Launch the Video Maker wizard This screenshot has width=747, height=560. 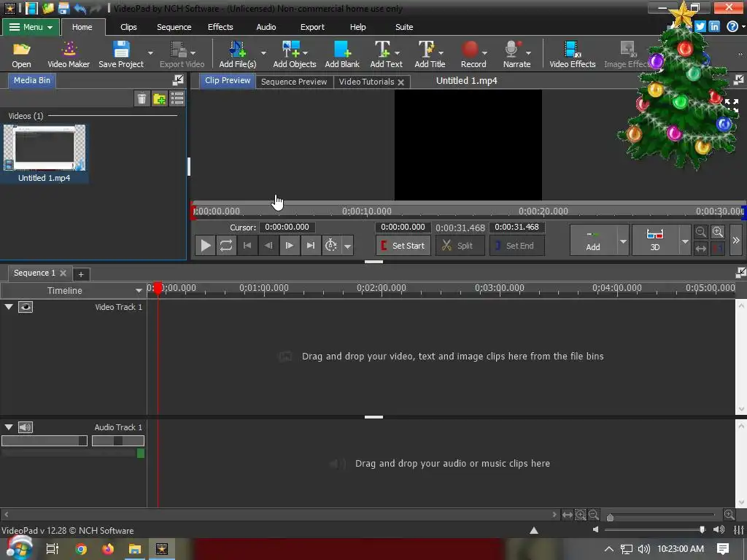click(x=69, y=54)
